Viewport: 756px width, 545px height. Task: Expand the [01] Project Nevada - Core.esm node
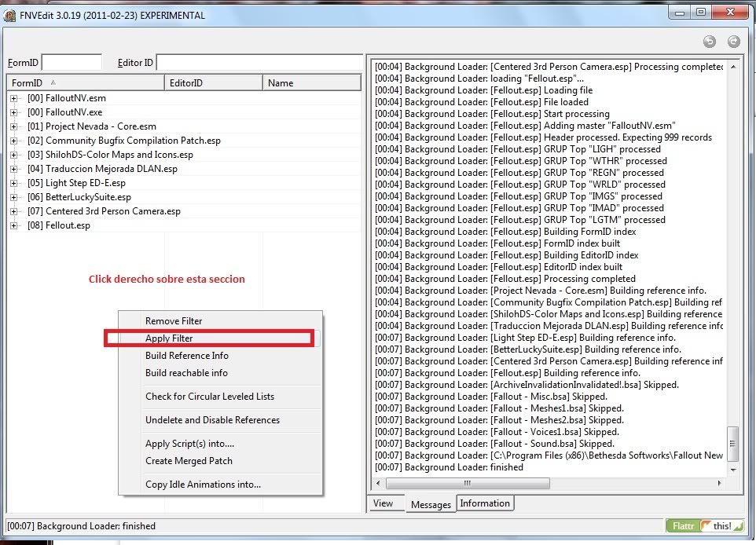(x=14, y=126)
